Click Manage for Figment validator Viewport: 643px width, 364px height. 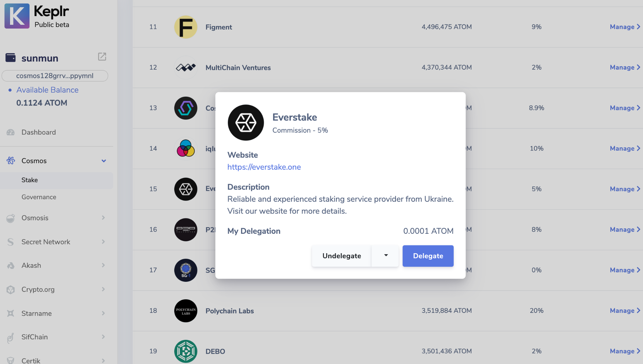tap(625, 27)
